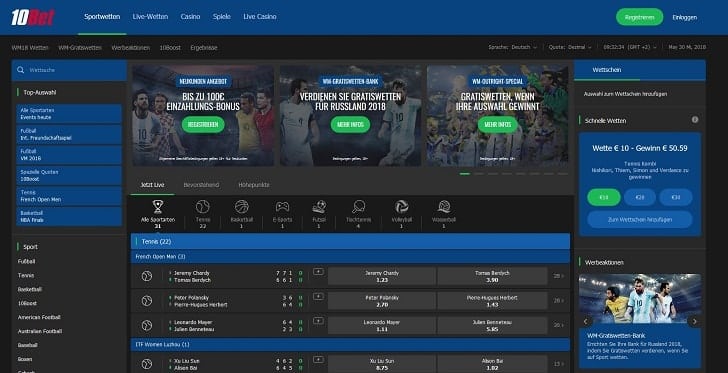Switch to the Höhepunkte tab

pos(254,185)
